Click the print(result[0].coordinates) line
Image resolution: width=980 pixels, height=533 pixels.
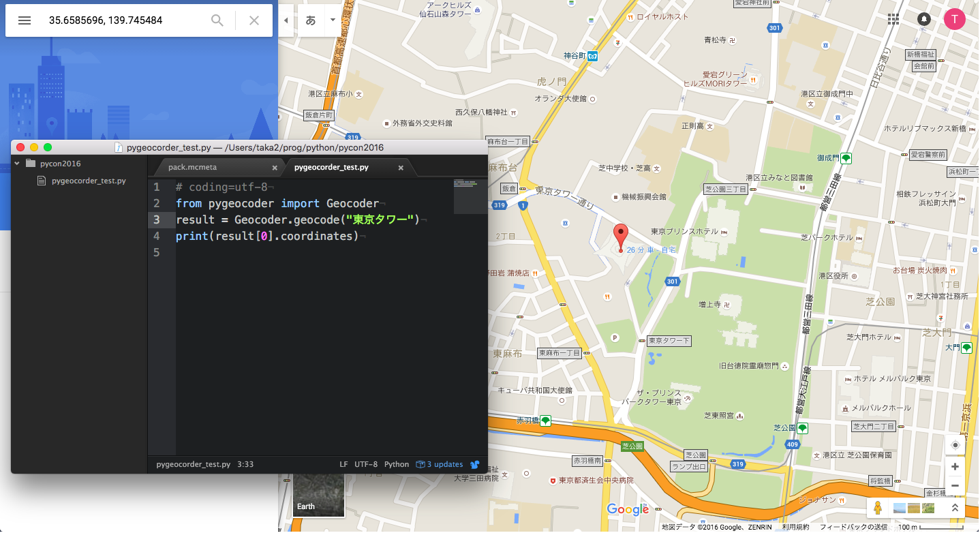[x=266, y=236]
